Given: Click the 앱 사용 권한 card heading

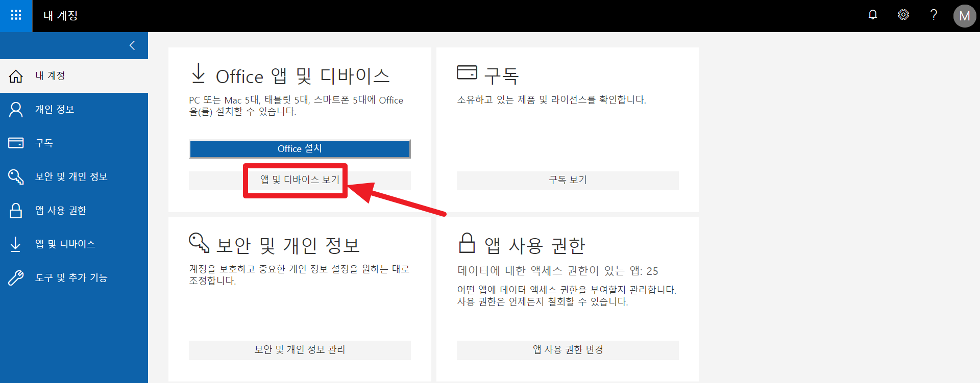Looking at the screenshot, I should (x=534, y=246).
